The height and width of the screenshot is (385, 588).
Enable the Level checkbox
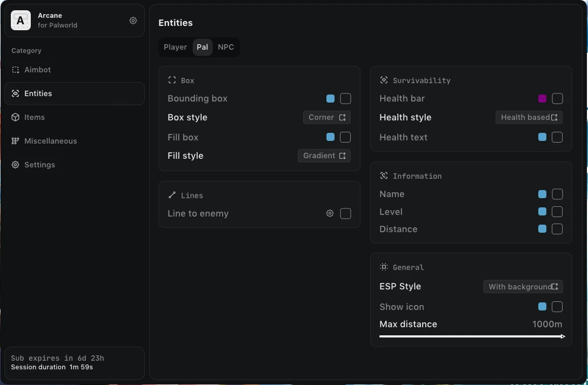pos(557,212)
